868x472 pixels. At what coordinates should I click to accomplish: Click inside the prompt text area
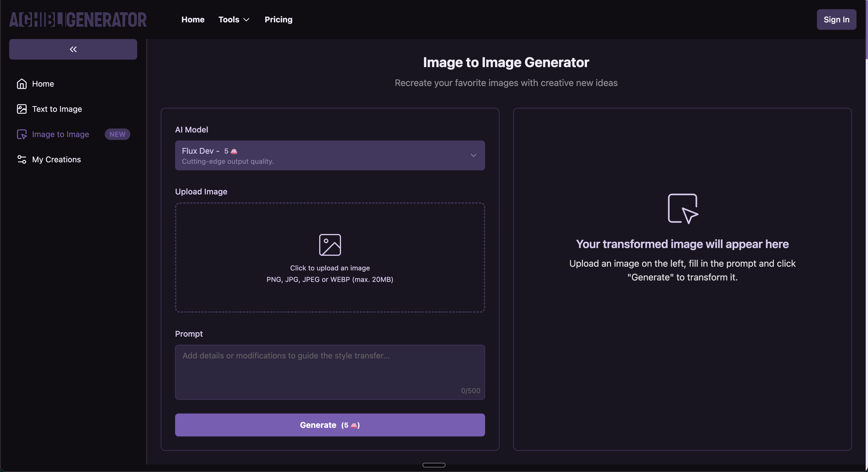click(330, 372)
